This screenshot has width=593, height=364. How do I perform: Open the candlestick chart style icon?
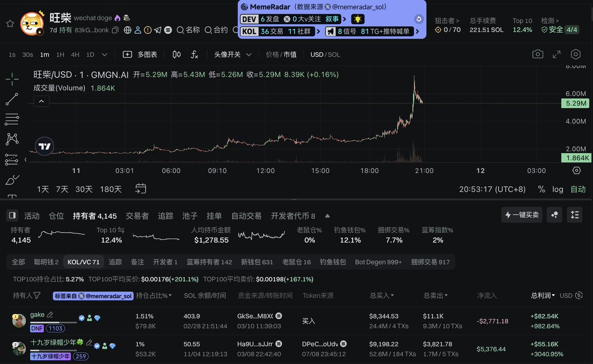click(x=177, y=54)
